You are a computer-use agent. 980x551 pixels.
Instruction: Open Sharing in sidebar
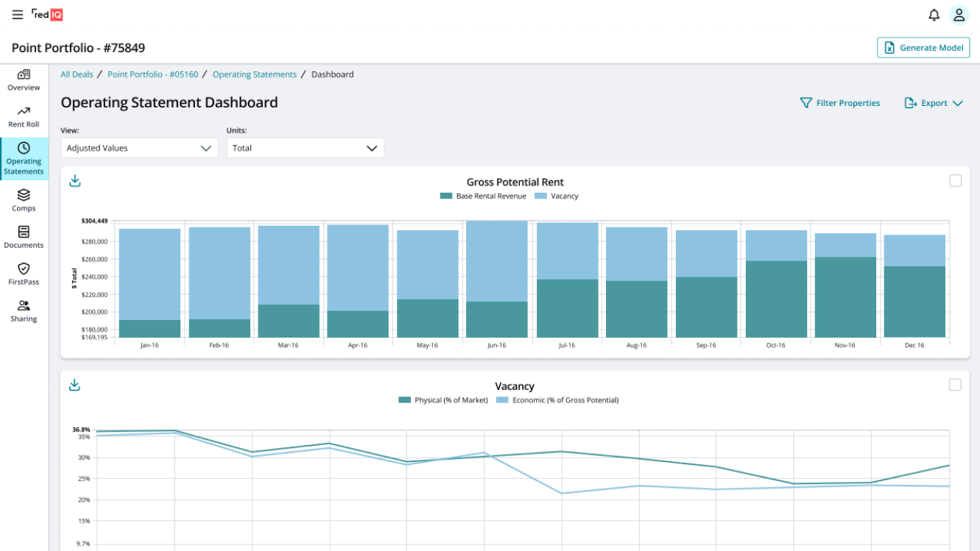(x=24, y=310)
